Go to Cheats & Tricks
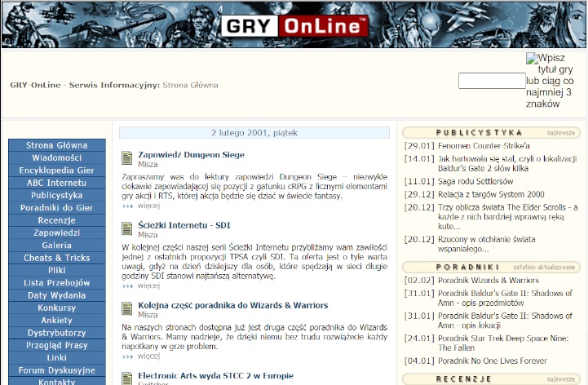The width and height of the screenshot is (588, 385). click(x=56, y=258)
